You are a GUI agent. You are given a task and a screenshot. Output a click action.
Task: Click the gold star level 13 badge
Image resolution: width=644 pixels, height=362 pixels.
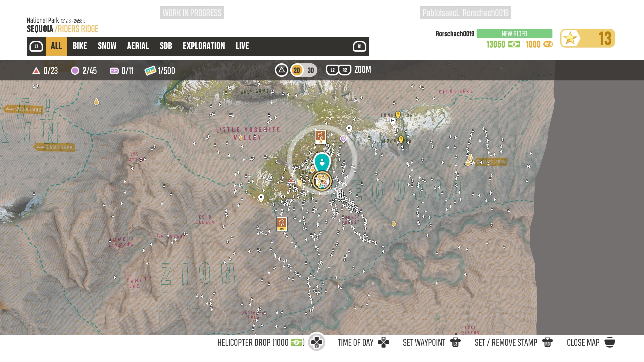[587, 38]
